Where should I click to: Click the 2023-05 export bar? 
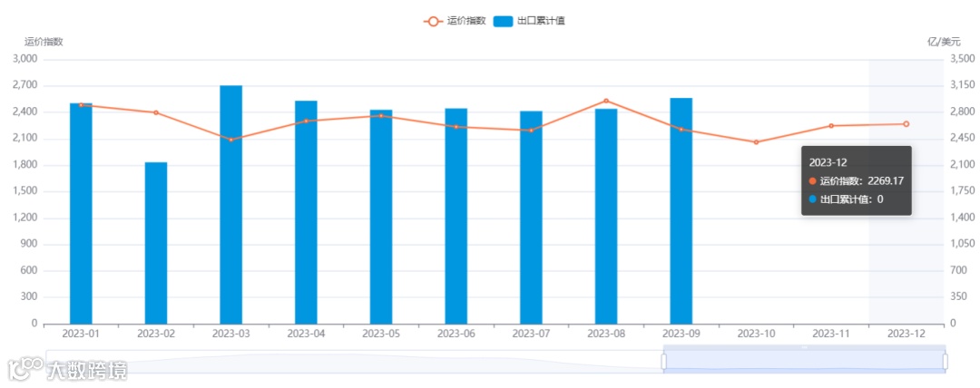[x=381, y=217]
